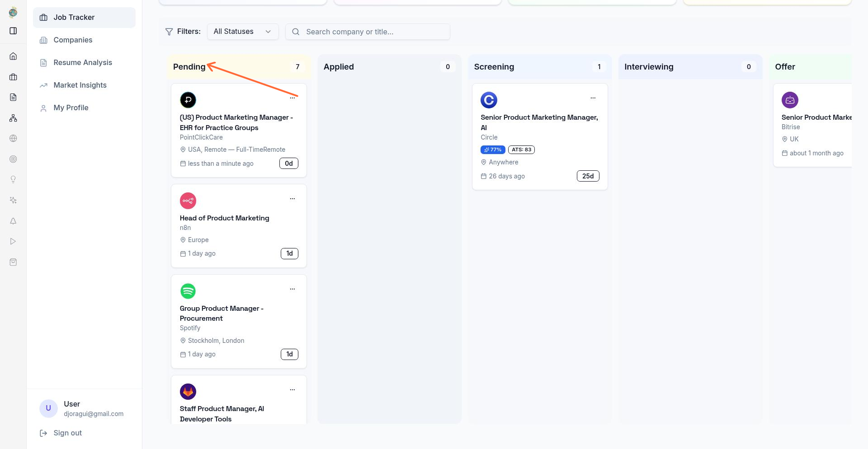Select the shopping bag icon in the rail
This screenshot has height=449, width=868.
(13, 262)
